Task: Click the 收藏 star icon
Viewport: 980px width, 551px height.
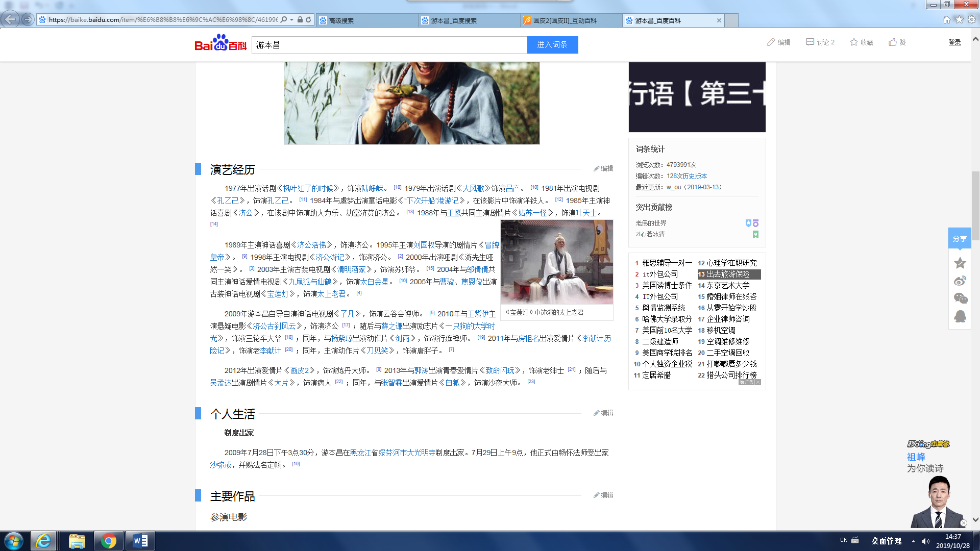Action: click(853, 42)
